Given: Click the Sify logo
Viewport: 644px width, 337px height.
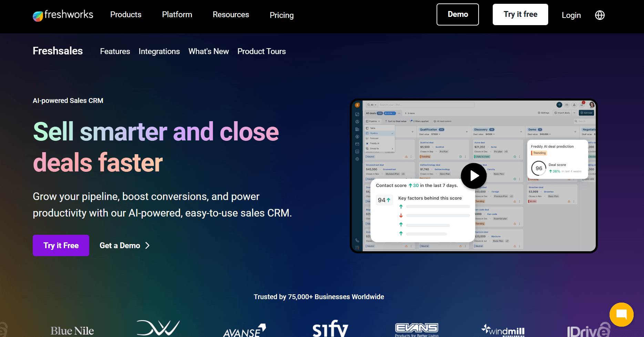Looking at the screenshot, I should pyautogui.click(x=330, y=329).
